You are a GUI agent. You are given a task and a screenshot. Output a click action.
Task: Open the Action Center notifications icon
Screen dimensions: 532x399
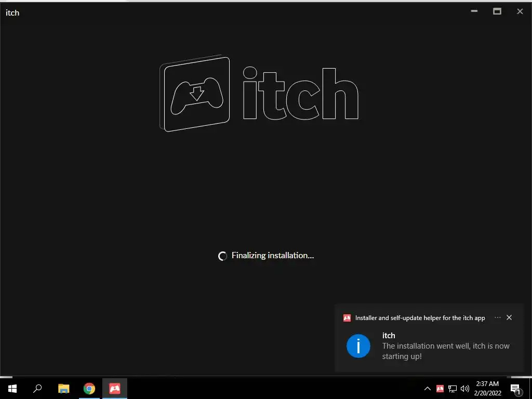click(x=516, y=389)
